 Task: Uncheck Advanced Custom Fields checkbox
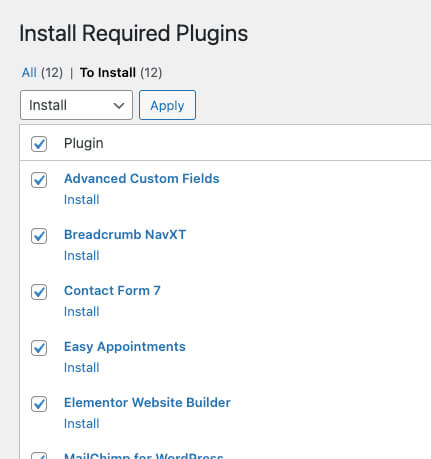39,180
